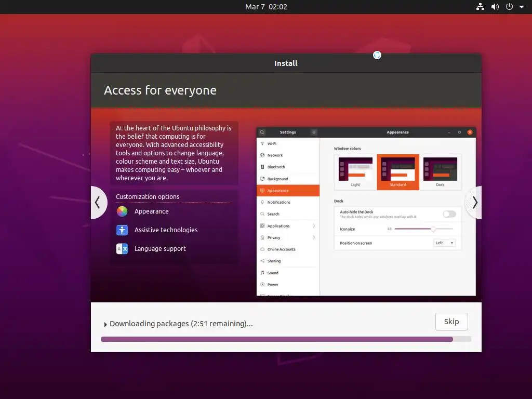This screenshot has height=399, width=532.
Task: Select Online Accounts in Settings sidebar
Action: (288, 249)
